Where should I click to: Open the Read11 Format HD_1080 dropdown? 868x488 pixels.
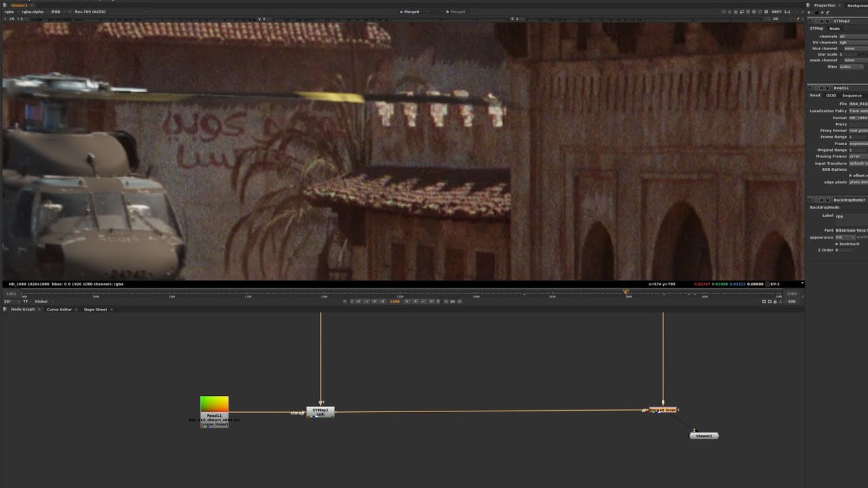[x=858, y=118]
